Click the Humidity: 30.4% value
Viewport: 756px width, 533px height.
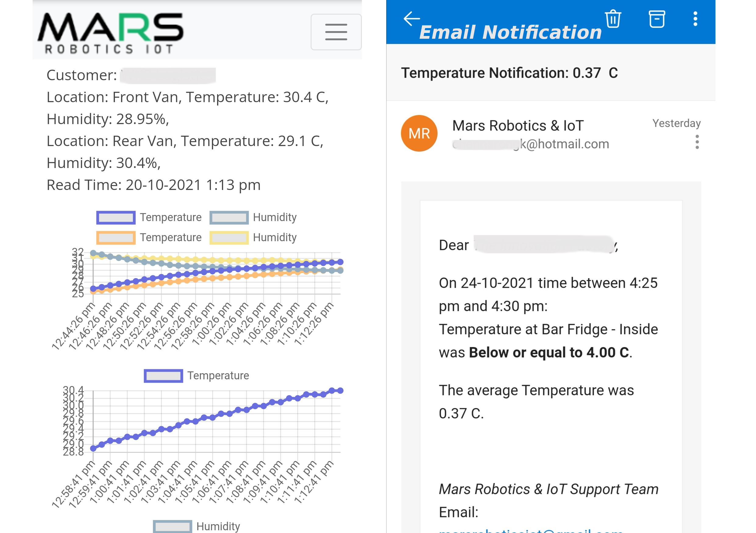(x=103, y=163)
